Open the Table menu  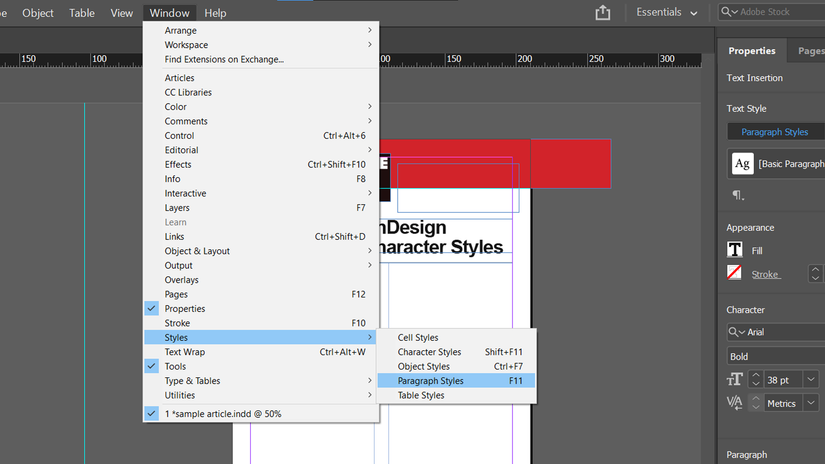[x=82, y=13]
